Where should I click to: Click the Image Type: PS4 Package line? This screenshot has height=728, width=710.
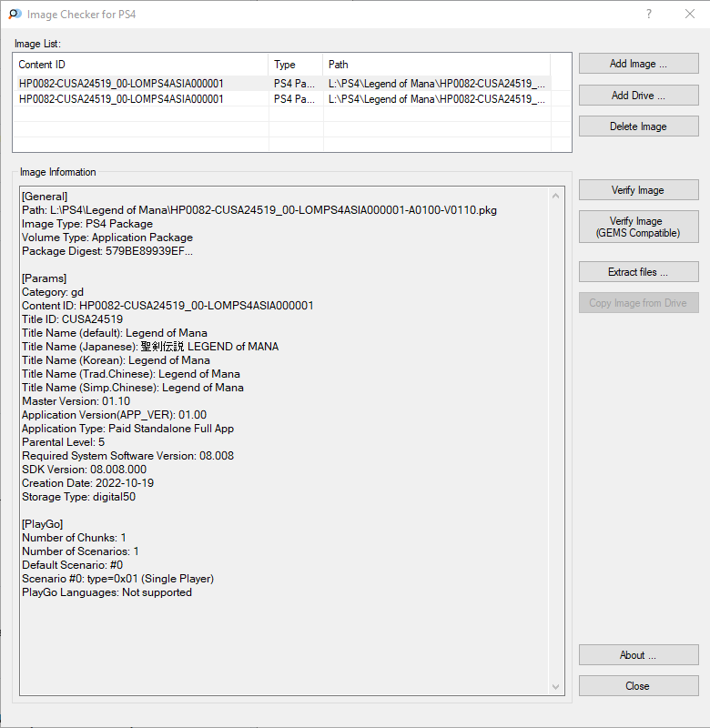(87, 224)
